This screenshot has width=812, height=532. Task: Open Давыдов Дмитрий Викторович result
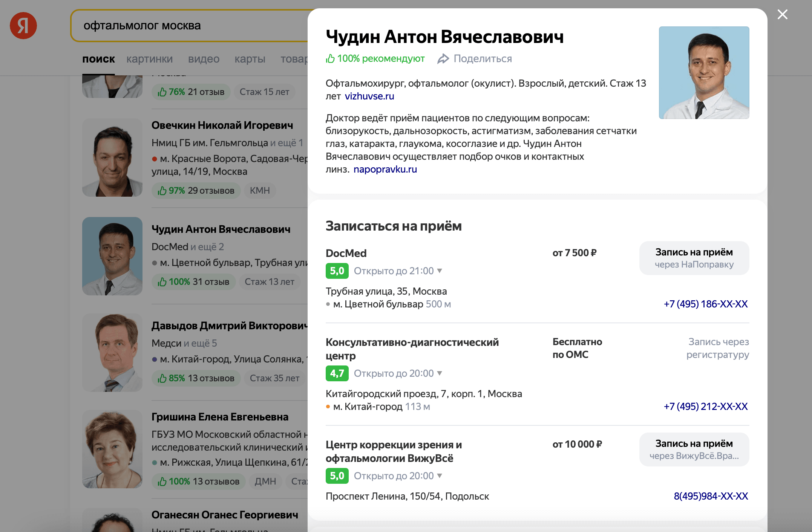tap(230, 326)
